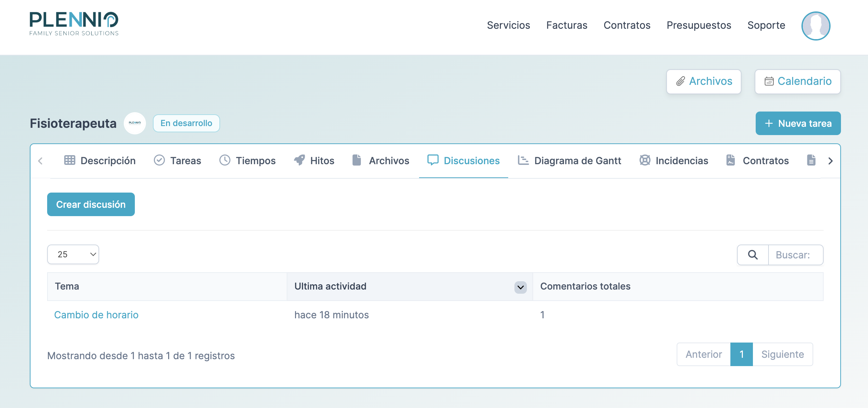Go to the Siguiente page
This screenshot has height=408, width=868.
[783, 354]
